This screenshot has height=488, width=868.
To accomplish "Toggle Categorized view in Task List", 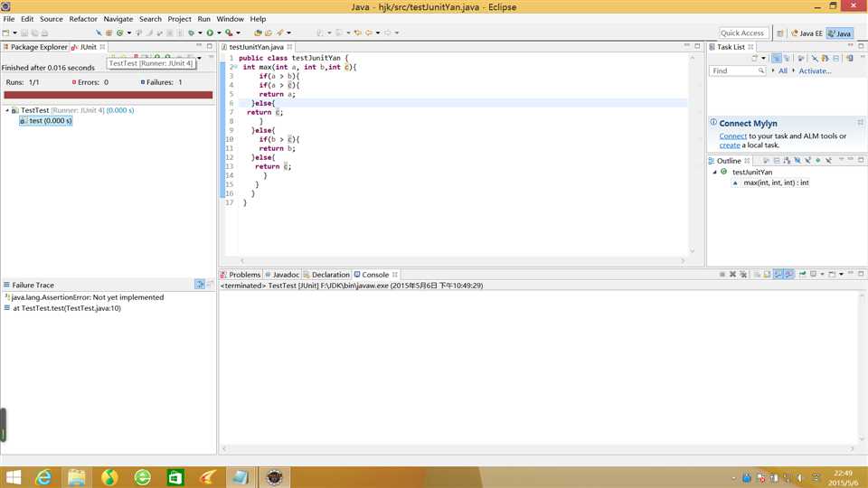I will point(777,58).
